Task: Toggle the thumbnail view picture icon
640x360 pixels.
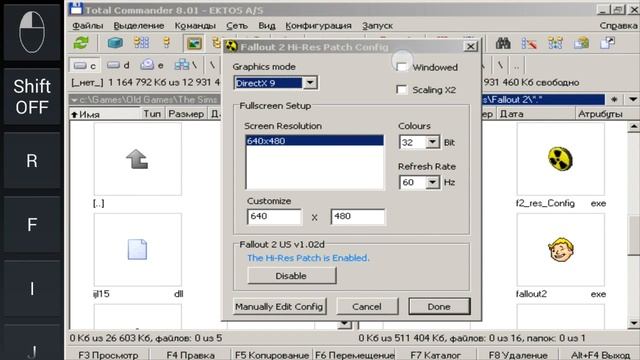Action: [x=194, y=43]
